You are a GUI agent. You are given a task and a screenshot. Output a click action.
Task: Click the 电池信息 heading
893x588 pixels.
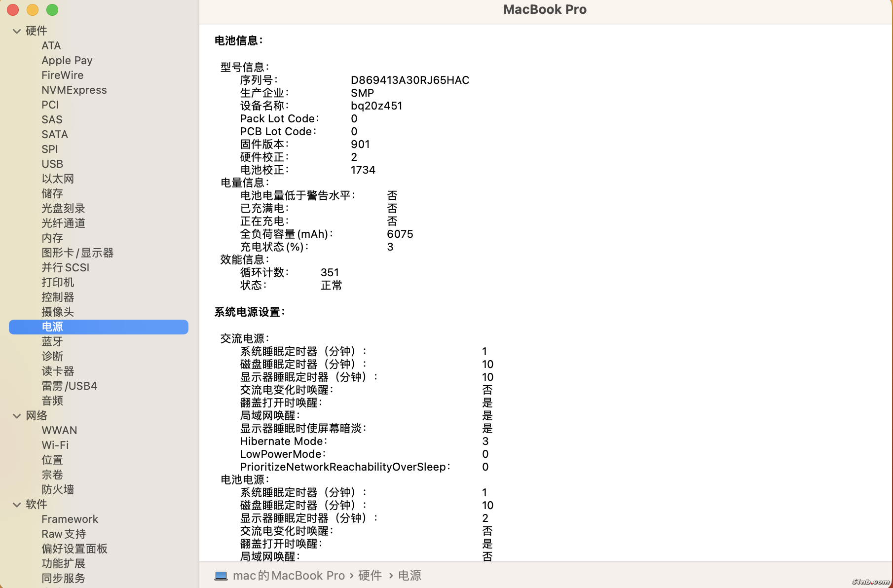point(239,41)
